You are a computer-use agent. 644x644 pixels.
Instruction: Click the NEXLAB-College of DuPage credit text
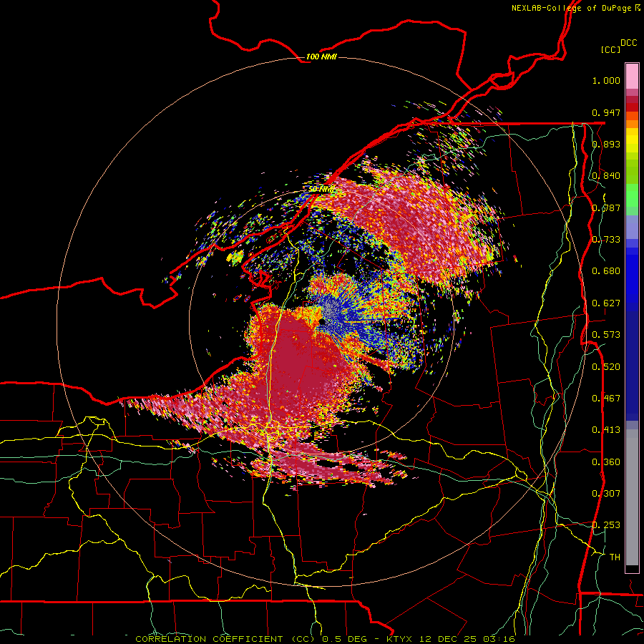coord(571,8)
